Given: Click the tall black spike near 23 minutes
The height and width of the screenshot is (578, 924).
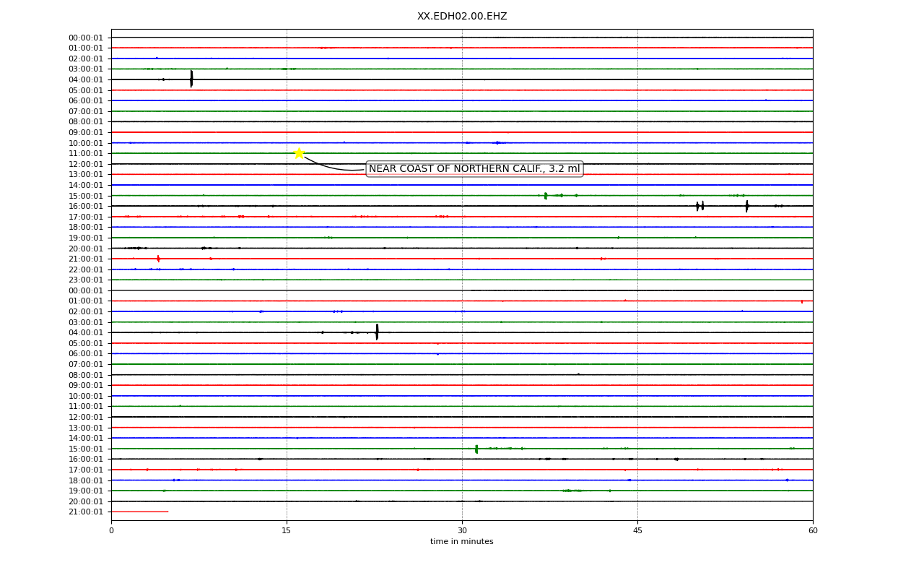Looking at the screenshot, I should click(x=377, y=332).
